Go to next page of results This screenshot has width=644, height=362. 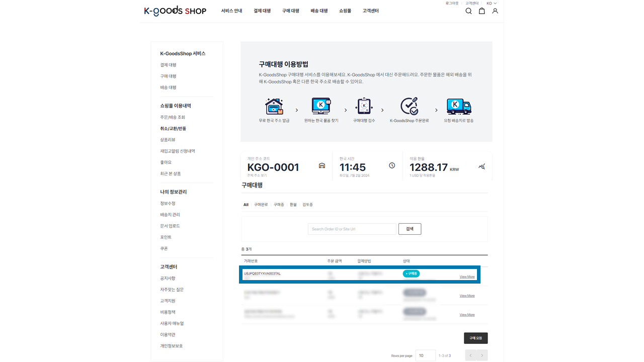coord(482,355)
